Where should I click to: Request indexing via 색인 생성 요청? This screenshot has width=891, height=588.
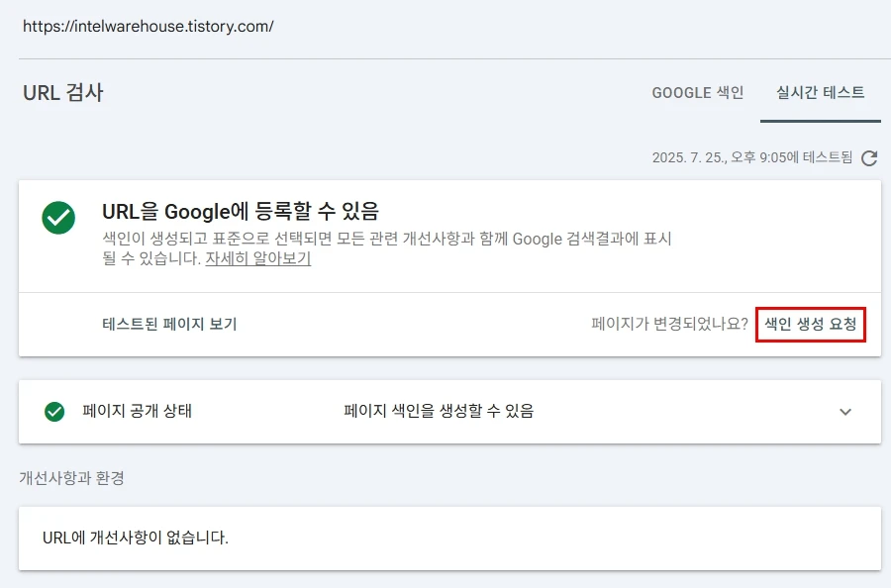811,324
